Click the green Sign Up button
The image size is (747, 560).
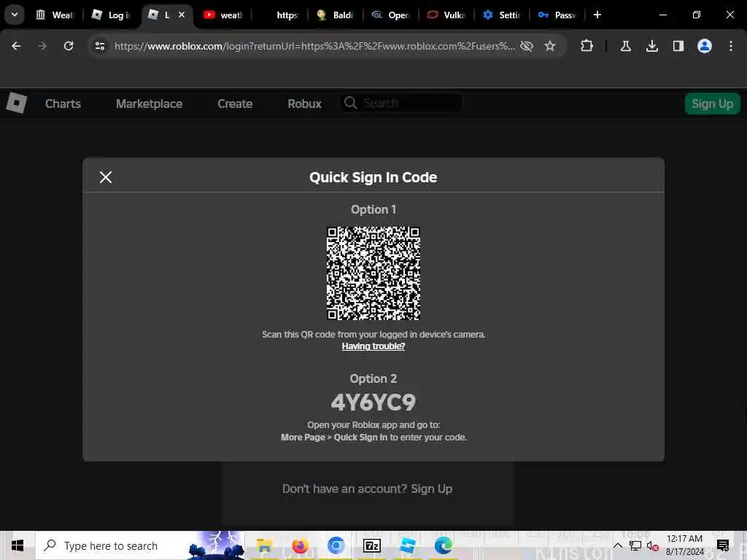tap(712, 104)
